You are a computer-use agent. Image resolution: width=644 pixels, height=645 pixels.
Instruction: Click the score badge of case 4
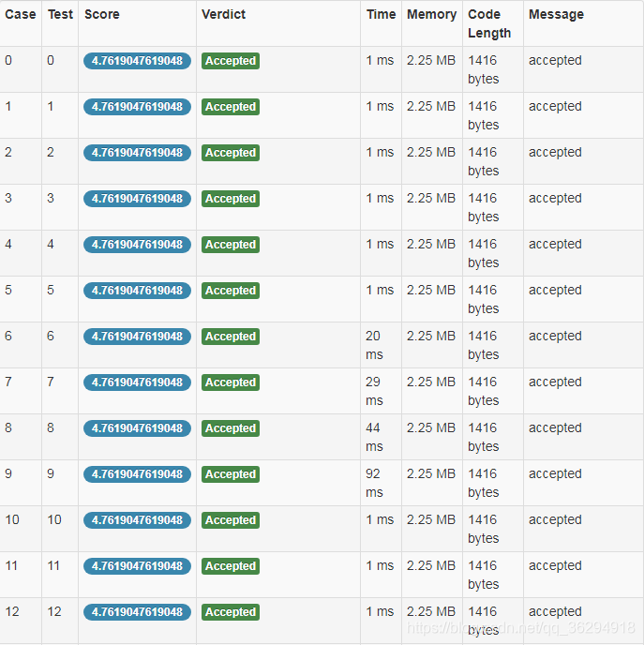pyautogui.click(x=137, y=245)
